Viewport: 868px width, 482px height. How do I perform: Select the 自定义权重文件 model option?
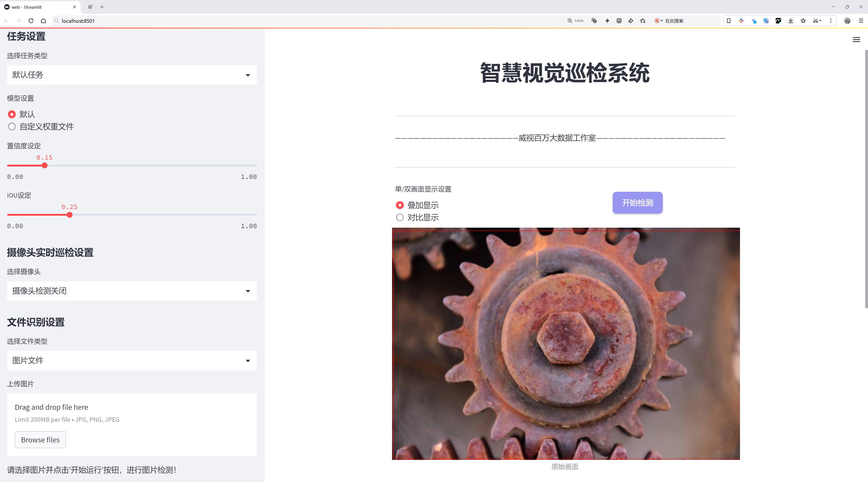pos(12,127)
